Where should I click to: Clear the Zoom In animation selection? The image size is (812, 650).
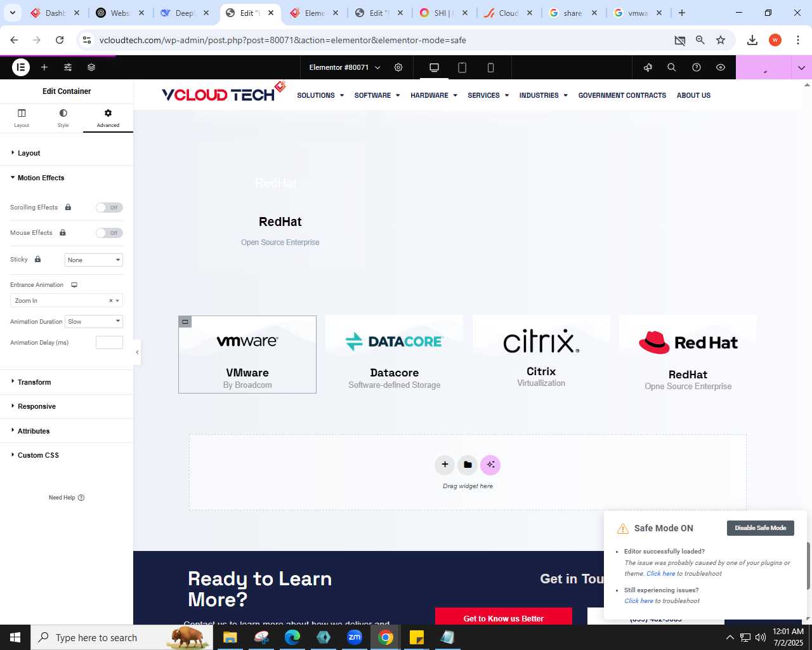click(x=110, y=301)
